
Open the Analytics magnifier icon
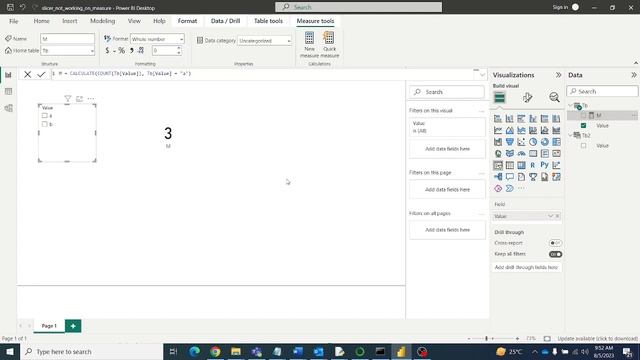pyautogui.click(x=554, y=98)
